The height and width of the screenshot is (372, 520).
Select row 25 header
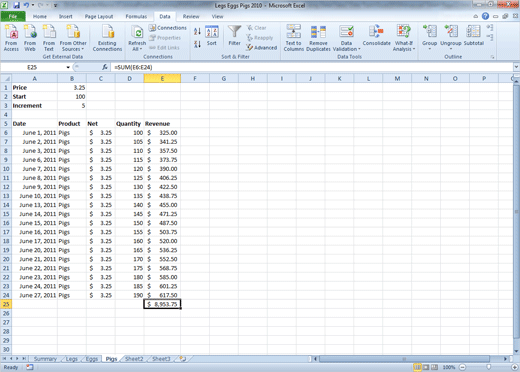point(6,304)
